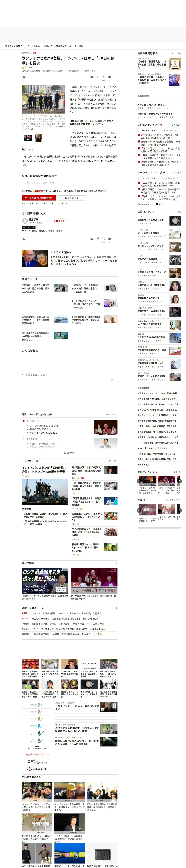This screenshot has width=186, height=868.
Task: Open the Putin and Zelensky topic image
Action: tap(35, 258)
